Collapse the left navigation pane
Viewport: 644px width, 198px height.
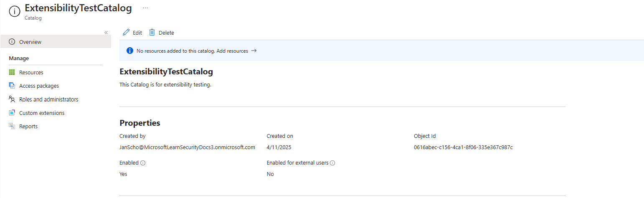pos(106,33)
